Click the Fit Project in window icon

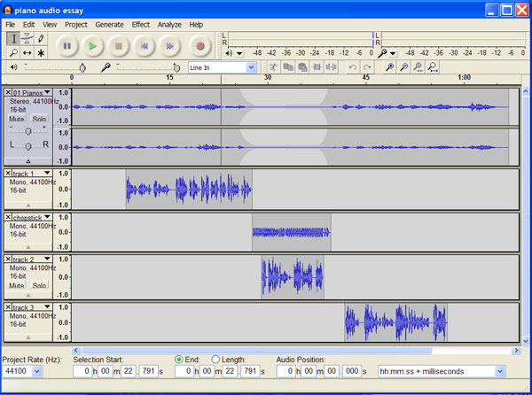pyautogui.click(x=433, y=67)
